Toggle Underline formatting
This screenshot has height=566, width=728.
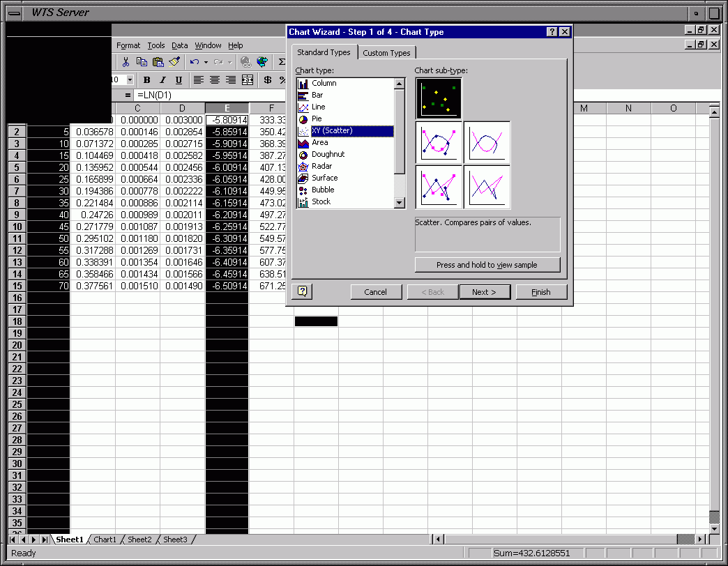179,80
